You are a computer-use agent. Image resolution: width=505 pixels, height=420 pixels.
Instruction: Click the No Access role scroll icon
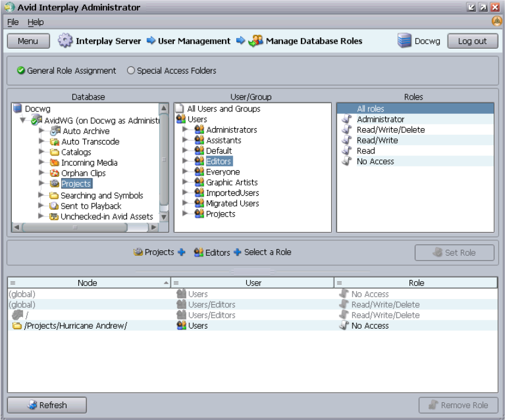347,161
